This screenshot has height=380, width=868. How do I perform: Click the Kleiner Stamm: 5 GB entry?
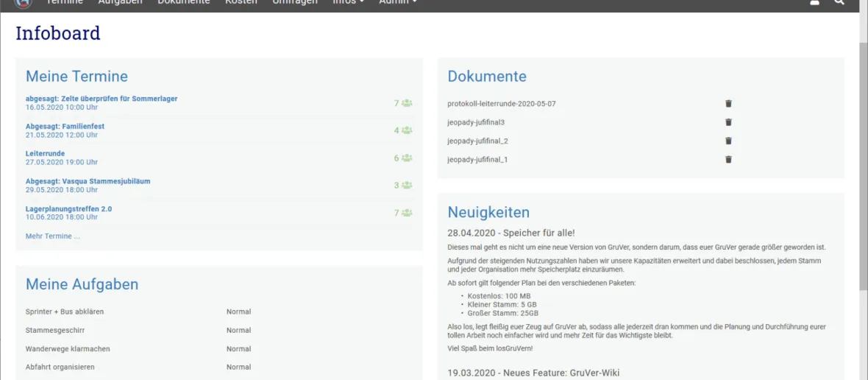click(502, 305)
